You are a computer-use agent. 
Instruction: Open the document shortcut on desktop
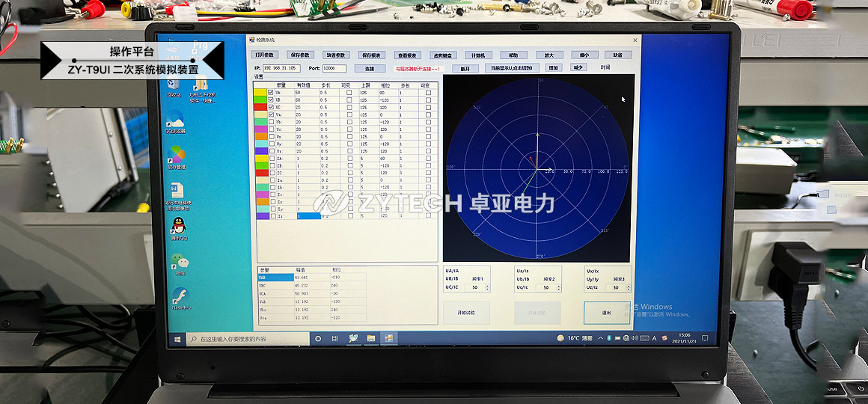click(x=177, y=197)
